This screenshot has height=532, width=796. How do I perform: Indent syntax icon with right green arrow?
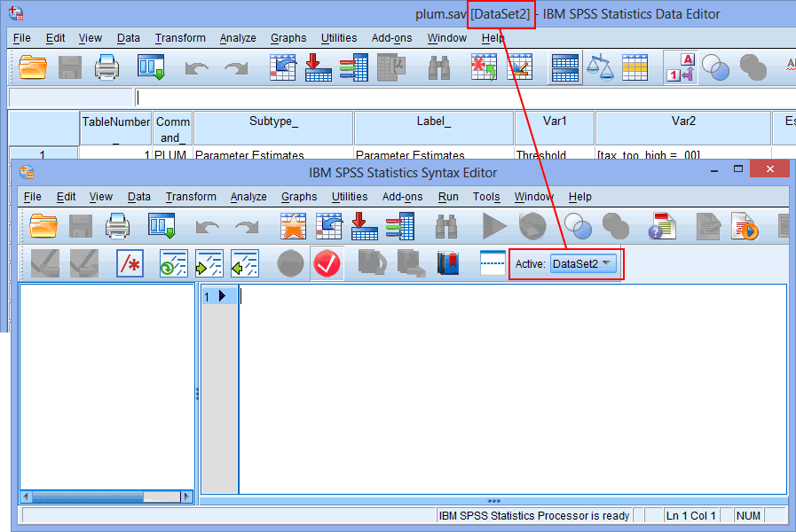tap(209, 263)
